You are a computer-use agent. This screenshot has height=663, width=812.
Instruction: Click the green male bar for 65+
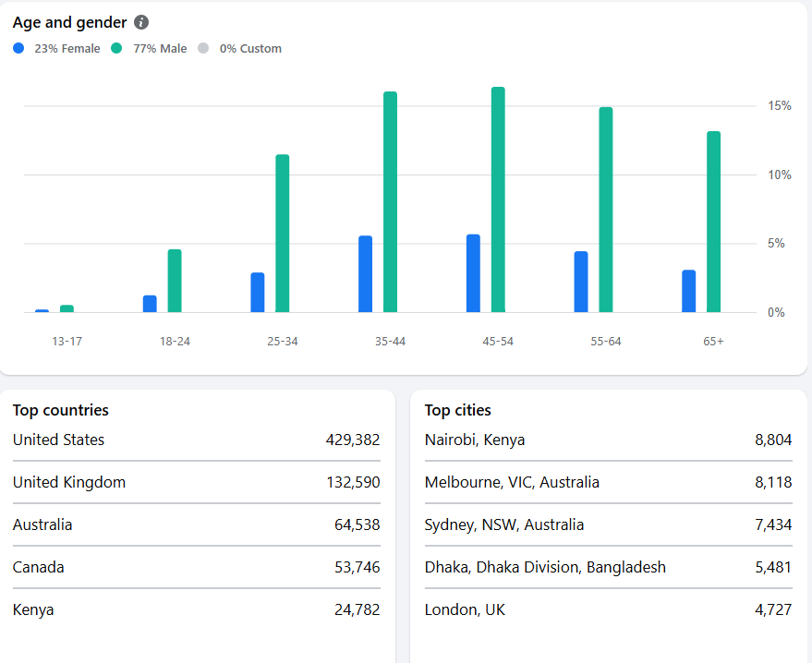[x=713, y=222]
